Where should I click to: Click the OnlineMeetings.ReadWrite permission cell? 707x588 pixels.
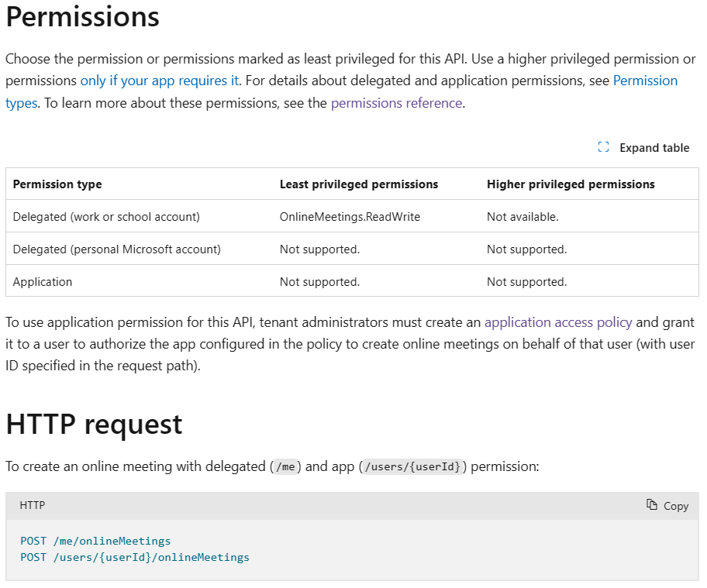pos(350,217)
